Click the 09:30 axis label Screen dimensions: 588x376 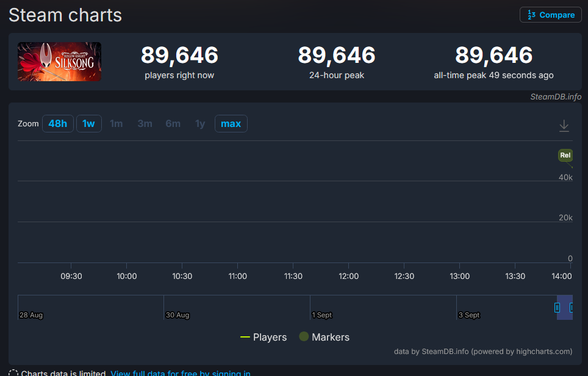click(x=71, y=276)
